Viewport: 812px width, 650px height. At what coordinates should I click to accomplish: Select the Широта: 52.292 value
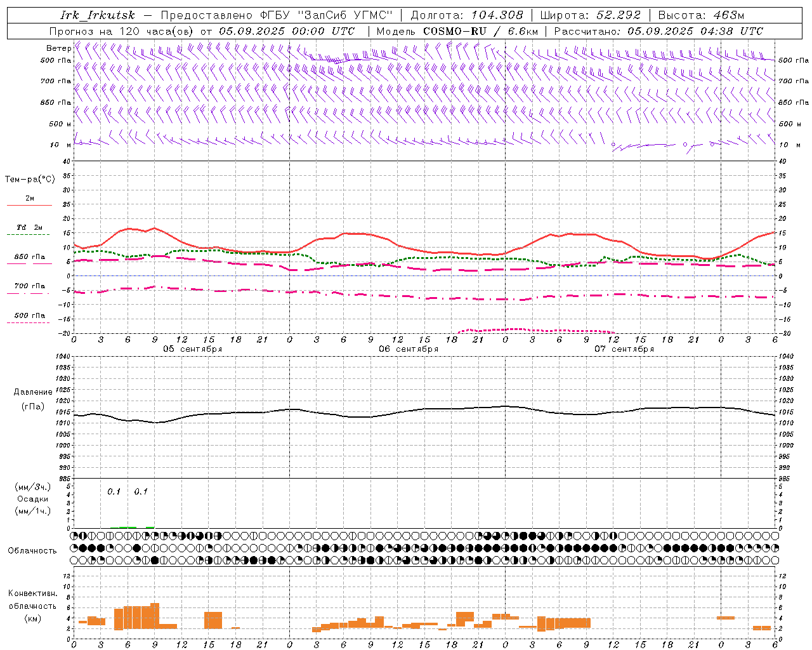tap(591, 15)
